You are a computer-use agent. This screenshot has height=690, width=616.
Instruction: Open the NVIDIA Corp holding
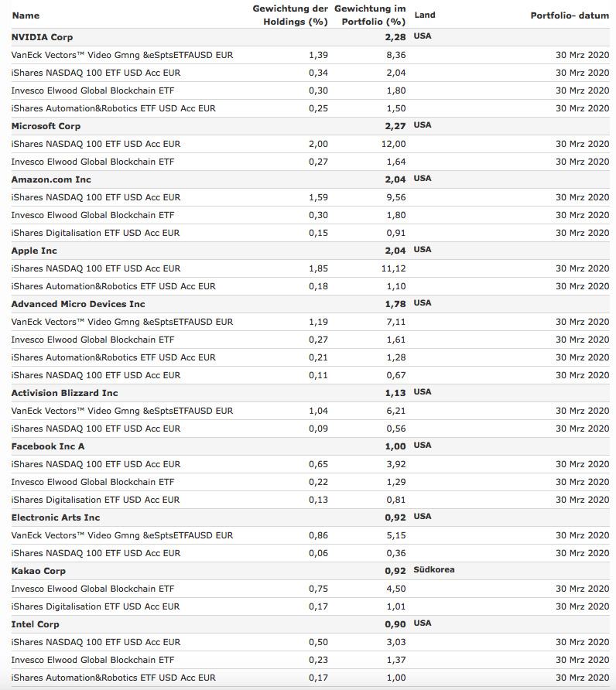[x=42, y=37]
